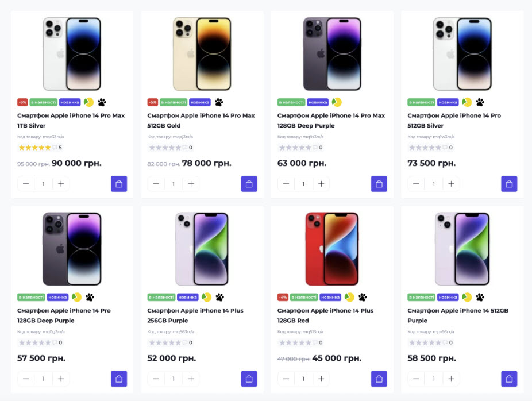The height and width of the screenshot is (401, 532).
Task: Click 'новинка' badge on iPhone 14 Pro Deep Purple
Action: [57, 297]
